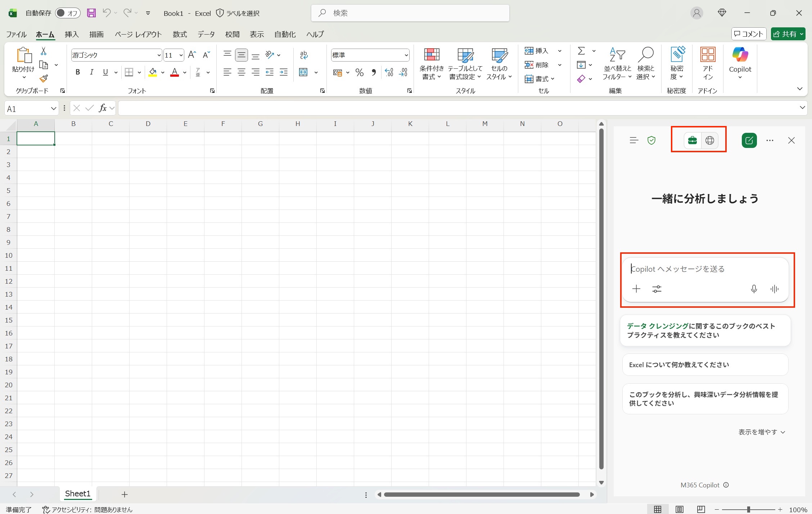Screen dimensions: 812x514
Task: Click the microphone icon in Copilot pane
Action: click(x=754, y=289)
